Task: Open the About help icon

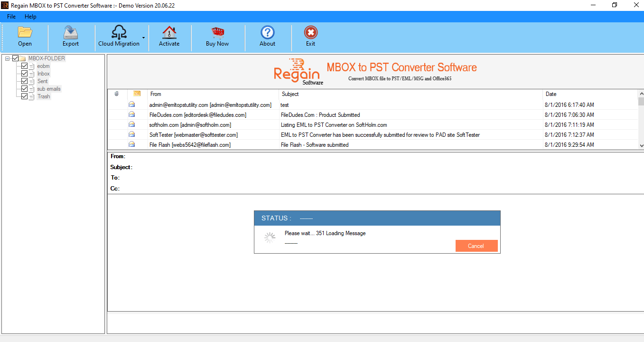Action: pyautogui.click(x=267, y=32)
